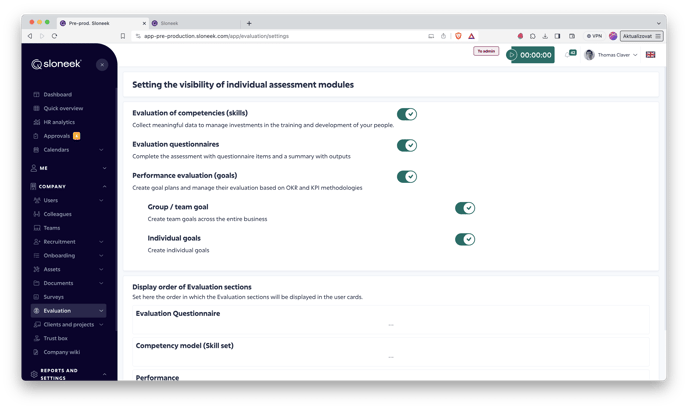688x409 pixels.
Task: Click the UK flag language icon
Action: 650,55
